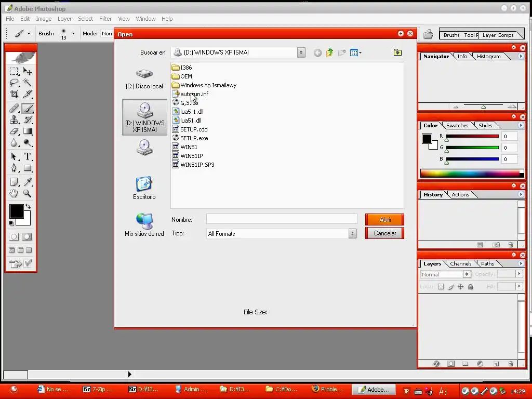Select the Eyedropper tool
Image resolution: width=532 pixels, height=399 pixels.
28,182
